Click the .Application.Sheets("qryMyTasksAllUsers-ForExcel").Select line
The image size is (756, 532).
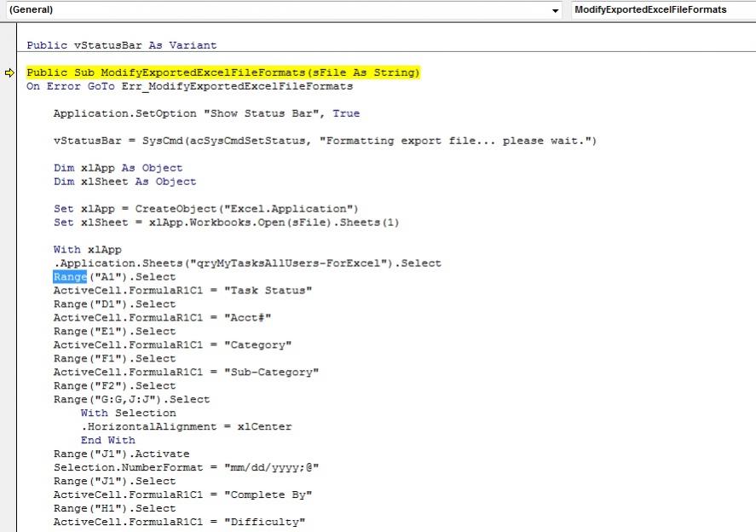point(247,263)
